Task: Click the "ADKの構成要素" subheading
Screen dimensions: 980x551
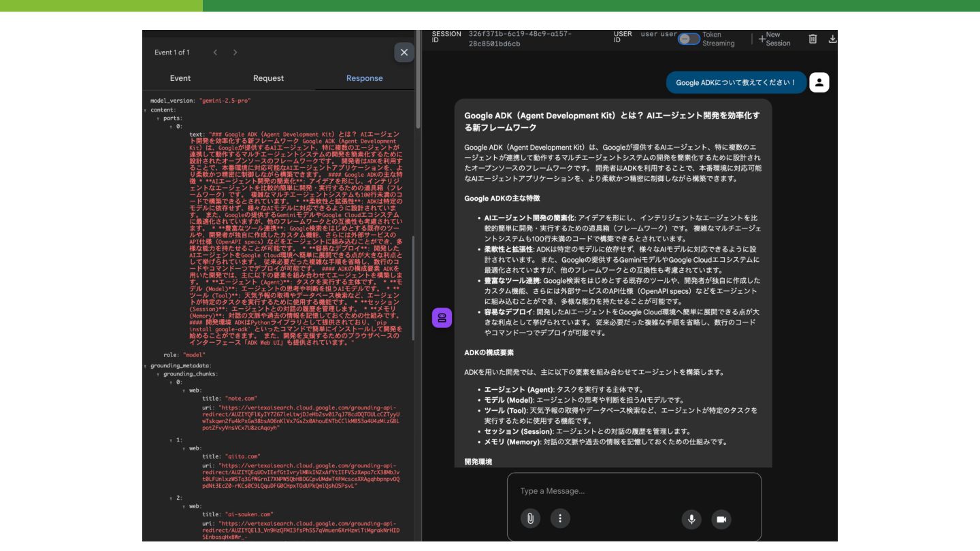Action: click(x=489, y=352)
